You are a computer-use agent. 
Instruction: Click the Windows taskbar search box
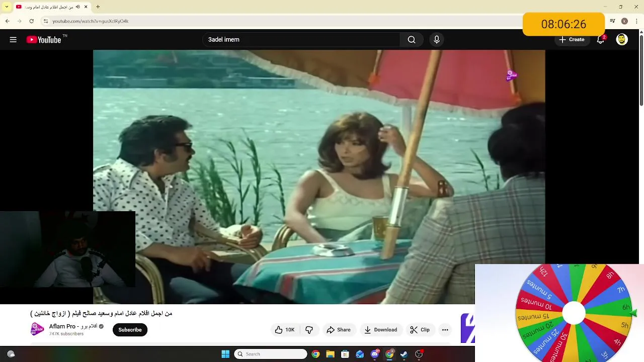tap(271, 354)
